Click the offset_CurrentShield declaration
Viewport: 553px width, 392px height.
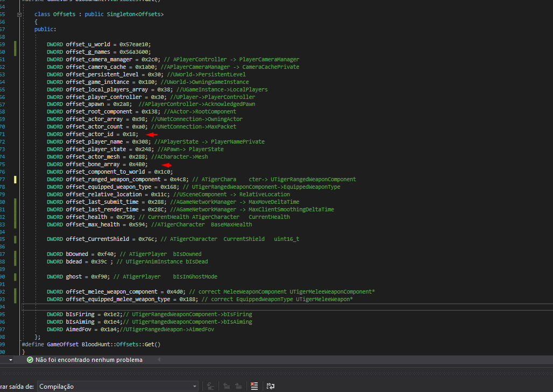(x=102, y=239)
